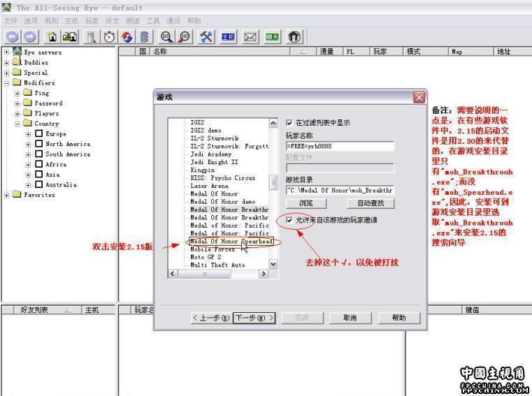
Task: Click the game list vertical scrollbar thumb
Action: coord(273,182)
